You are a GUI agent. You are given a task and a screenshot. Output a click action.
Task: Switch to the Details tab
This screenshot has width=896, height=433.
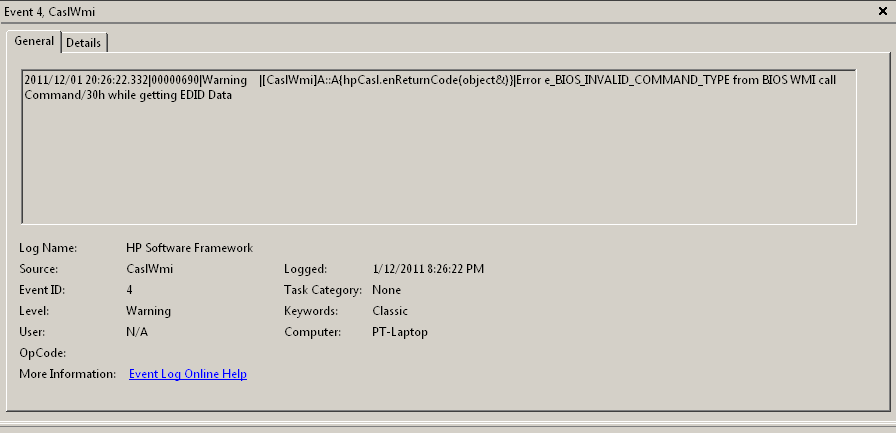point(84,42)
